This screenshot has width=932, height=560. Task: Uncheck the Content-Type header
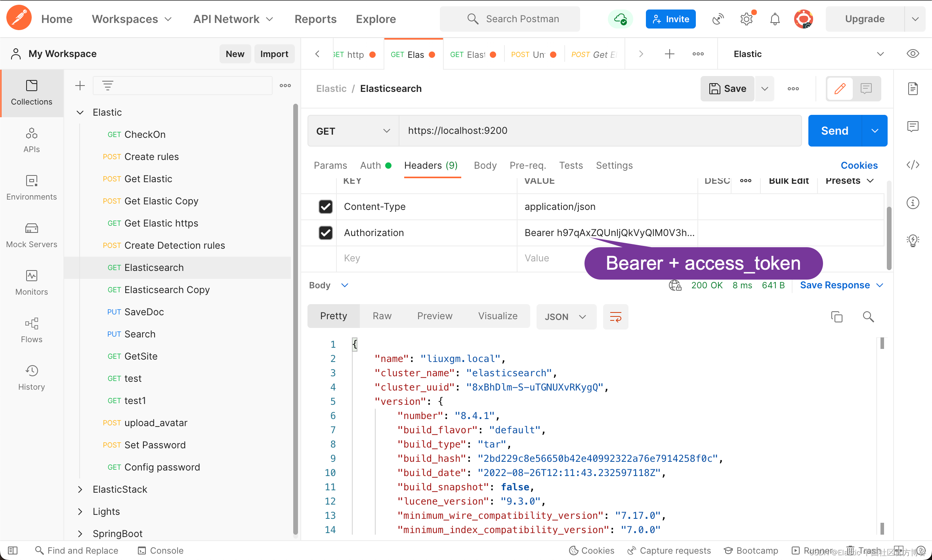(325, 206)
